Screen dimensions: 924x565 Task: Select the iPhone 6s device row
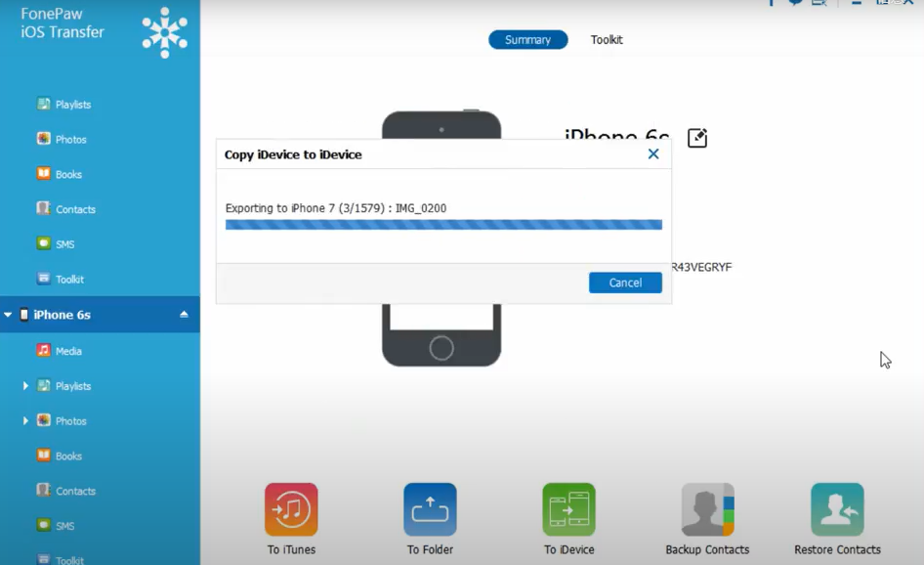click(x=101, y=315)
